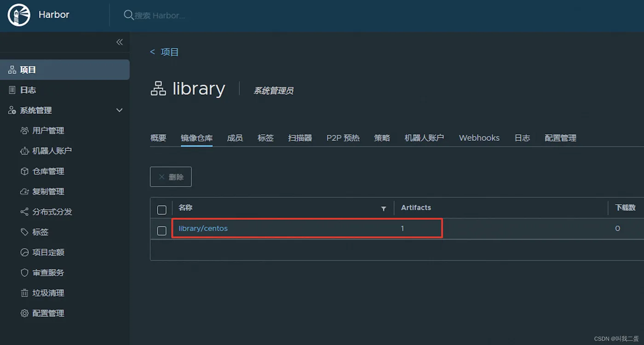The height and width of the screenshot is (345, 644).
Task: Click the 配置管理 gear icon in sidebar
Action: 25,313
